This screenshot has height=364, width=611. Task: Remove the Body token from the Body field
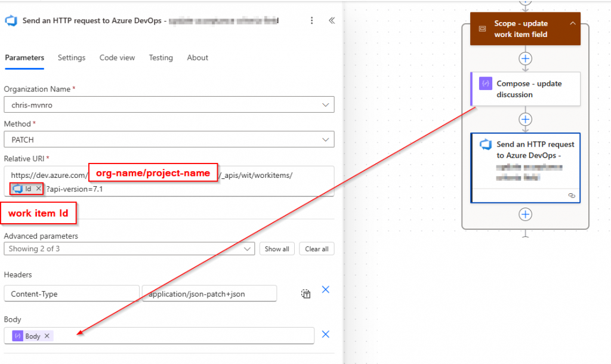[47, 336]
